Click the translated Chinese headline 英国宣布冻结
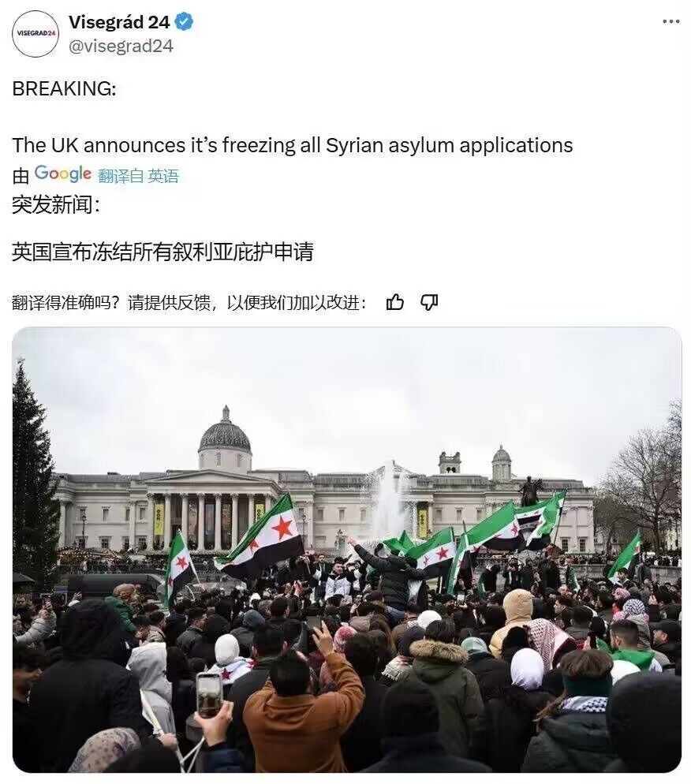The image size is (691, 784). (162, 252)
